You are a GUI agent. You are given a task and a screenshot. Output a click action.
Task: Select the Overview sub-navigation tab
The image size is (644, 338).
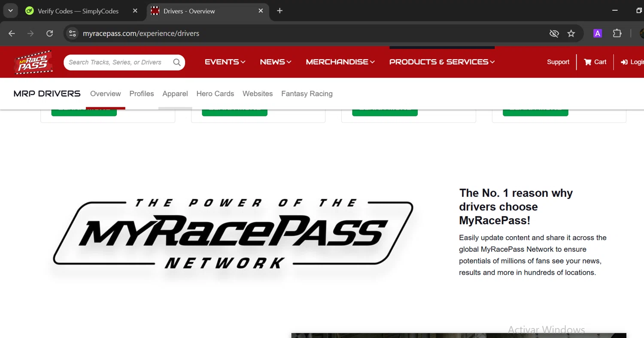point(106,94)
